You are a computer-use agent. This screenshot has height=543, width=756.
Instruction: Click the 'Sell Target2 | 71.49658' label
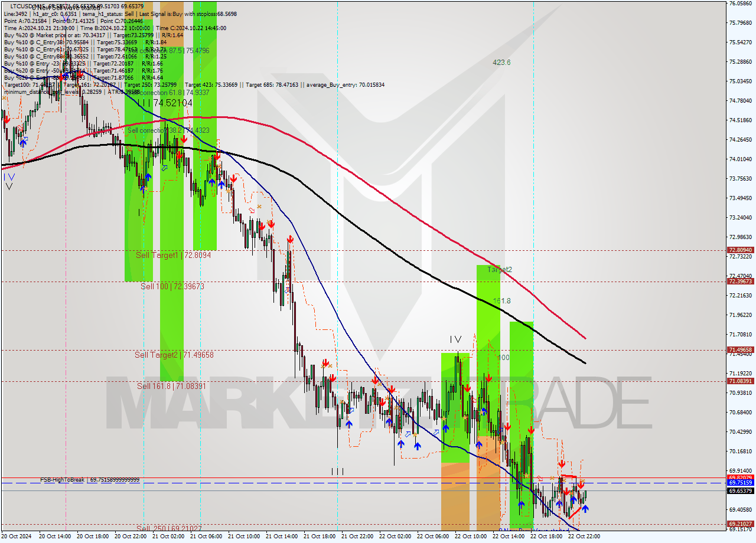click(x=174, y=355)
